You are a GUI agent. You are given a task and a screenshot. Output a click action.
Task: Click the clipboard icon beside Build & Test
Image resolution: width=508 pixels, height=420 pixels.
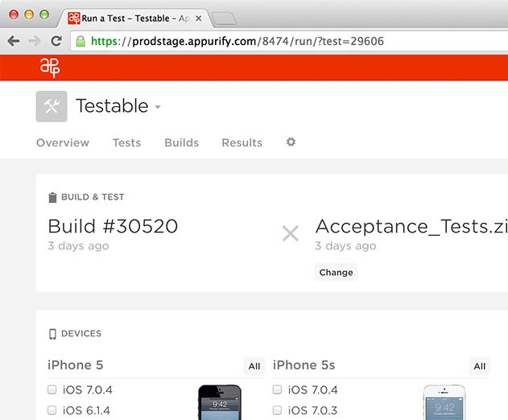52,197
